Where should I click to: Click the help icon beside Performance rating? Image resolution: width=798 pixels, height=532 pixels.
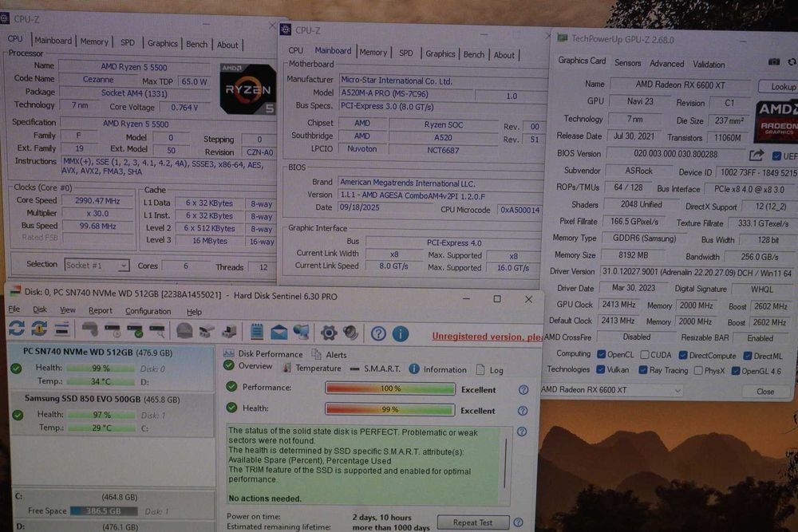523,389
